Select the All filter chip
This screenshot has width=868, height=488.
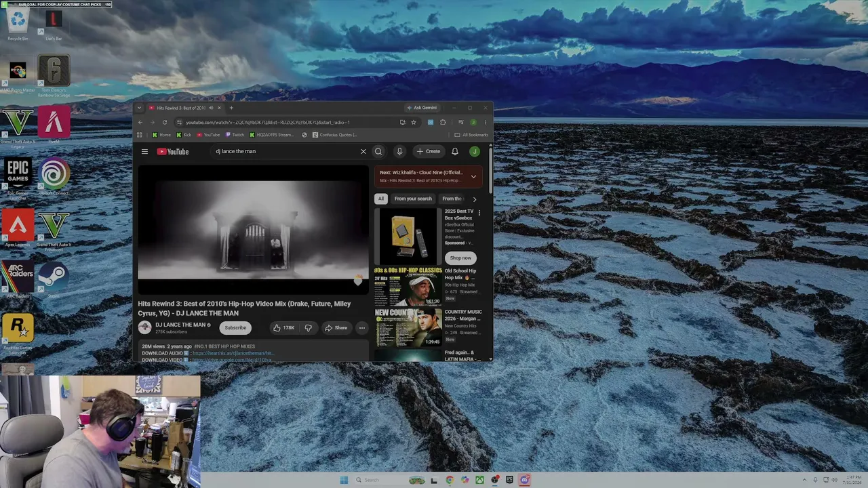click(381, 199)
